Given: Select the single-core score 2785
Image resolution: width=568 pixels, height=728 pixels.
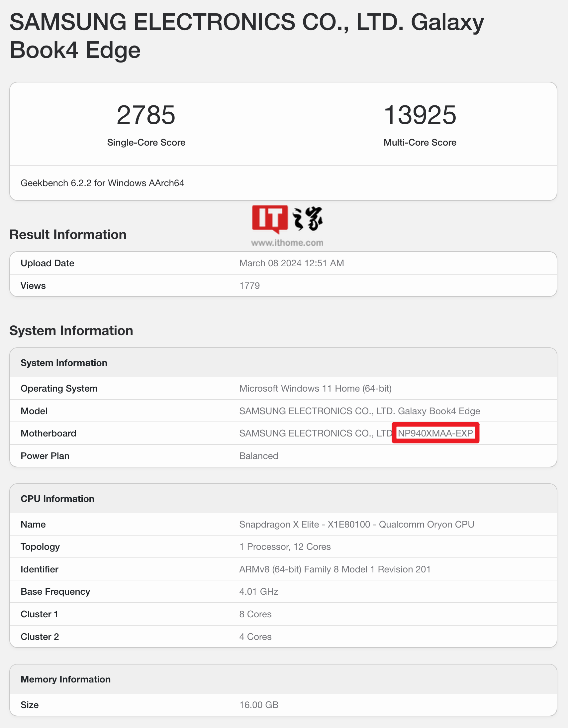Looking at the screenshot, I should point(146,115).
